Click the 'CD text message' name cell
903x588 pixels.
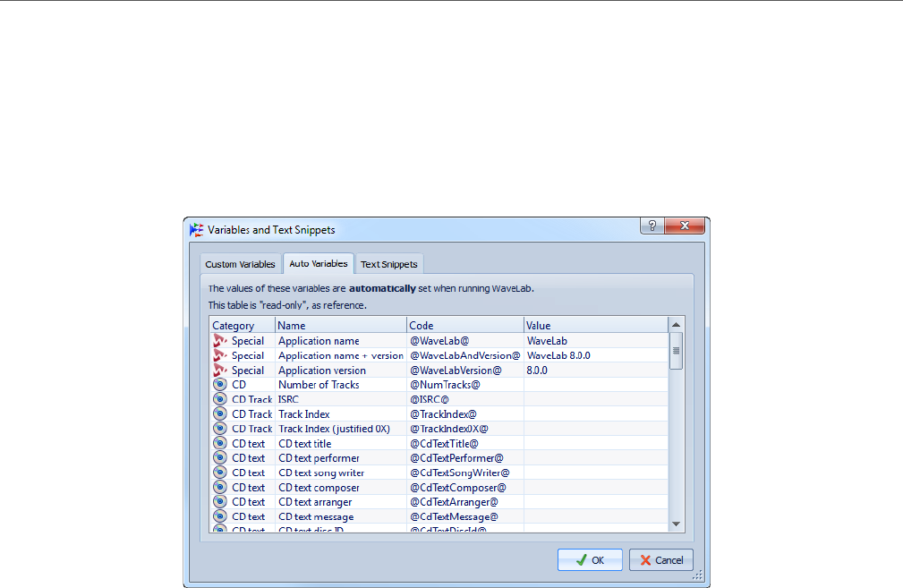(x=341, y=516)
